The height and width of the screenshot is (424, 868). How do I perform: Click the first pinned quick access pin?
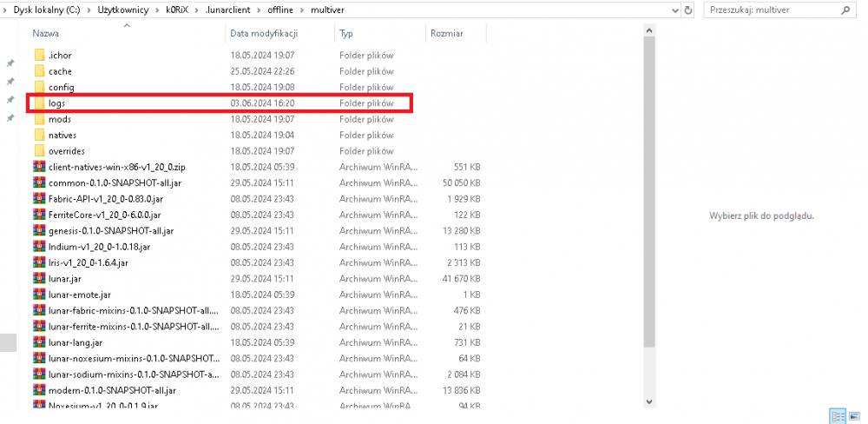coord(10,63)
